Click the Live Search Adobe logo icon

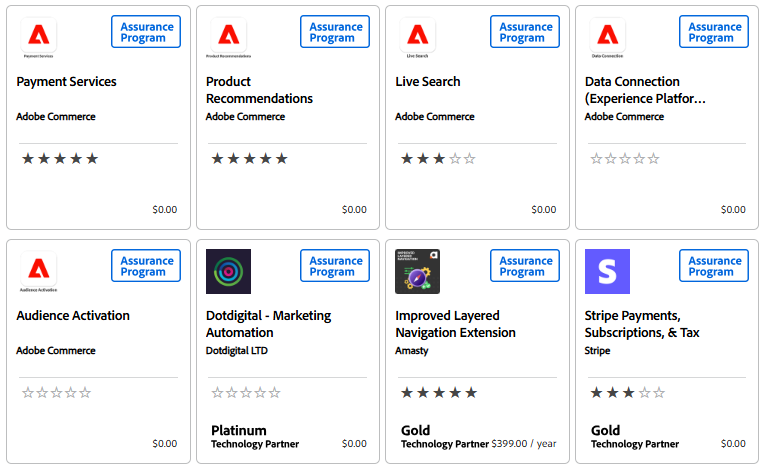pos(418,35)
